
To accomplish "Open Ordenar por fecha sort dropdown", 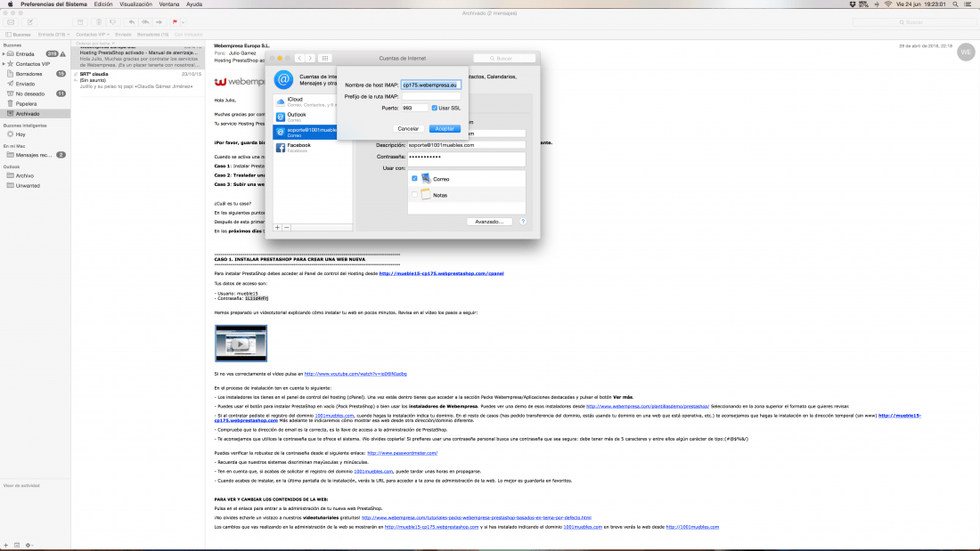I will (x=95, y=44).
